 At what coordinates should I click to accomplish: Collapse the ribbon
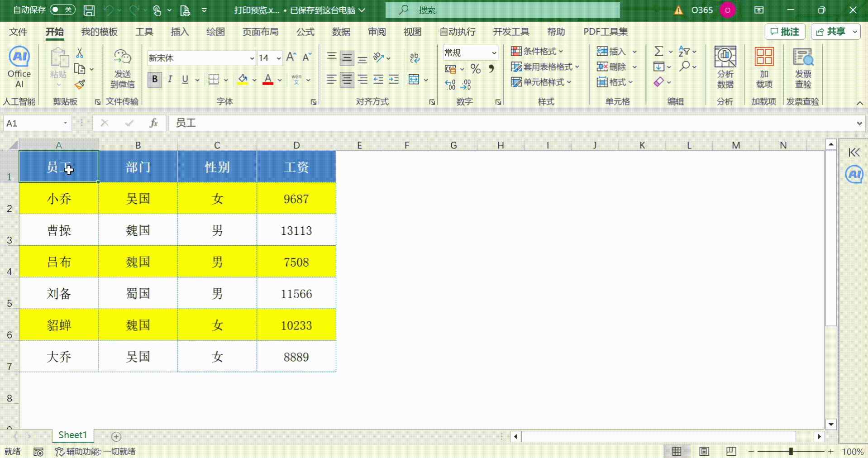[859, 103]
